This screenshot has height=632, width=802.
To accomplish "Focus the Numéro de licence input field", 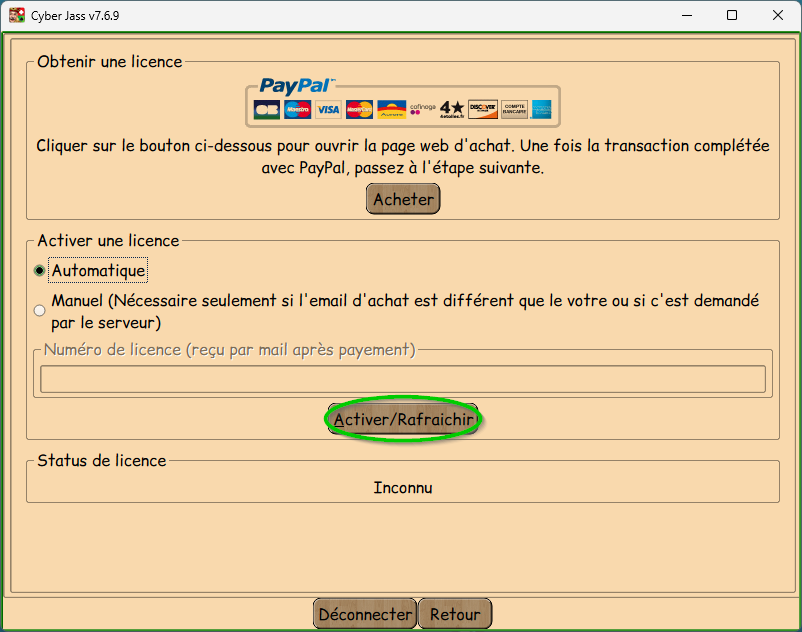I will (403, 379).
